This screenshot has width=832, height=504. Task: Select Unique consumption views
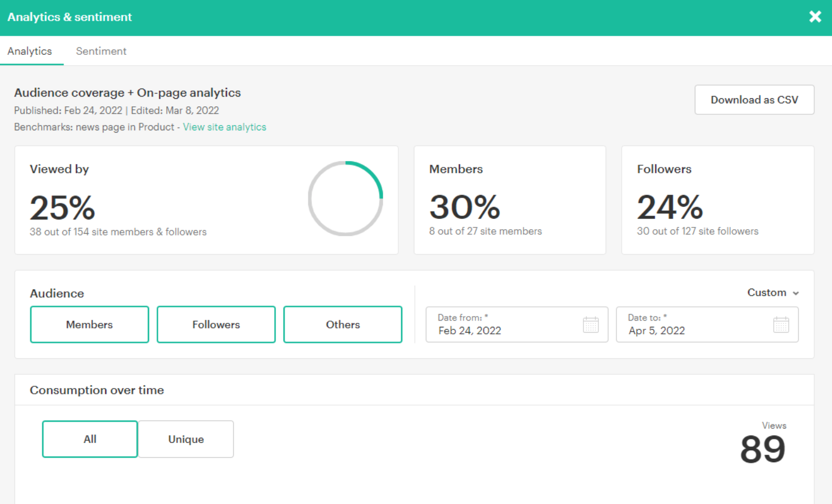[186, 439]
